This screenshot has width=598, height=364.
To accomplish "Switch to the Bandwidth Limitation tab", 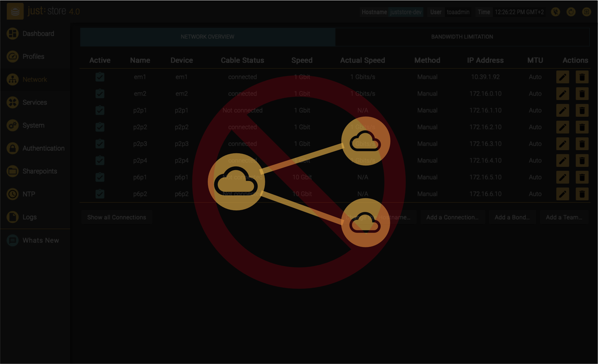I will point(462,37).
